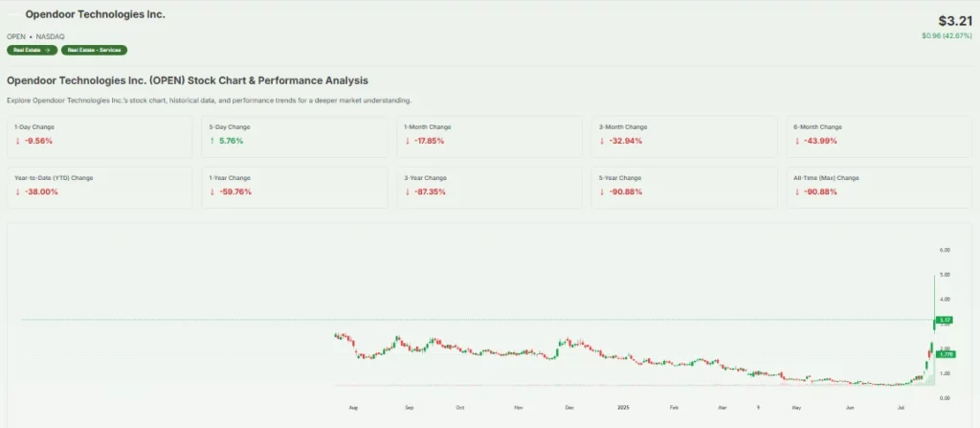Click the 5.00 price axis label

pyautogui.click(x=945, y=275)
